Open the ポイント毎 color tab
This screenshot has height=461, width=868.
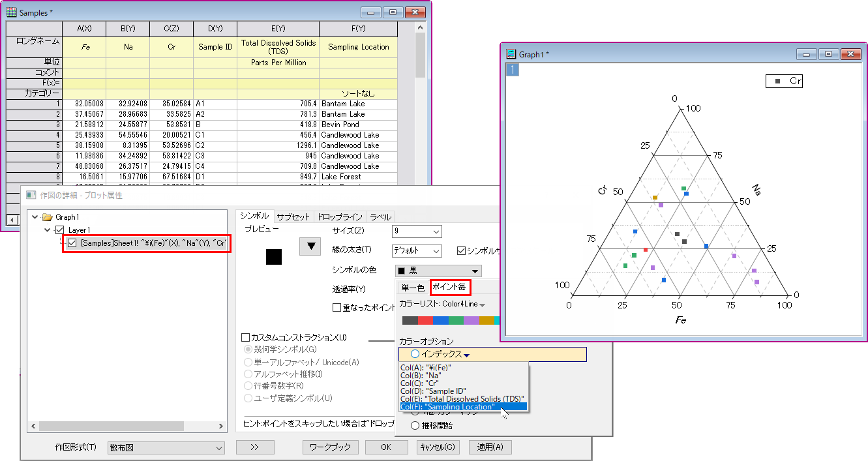[449, 288]
